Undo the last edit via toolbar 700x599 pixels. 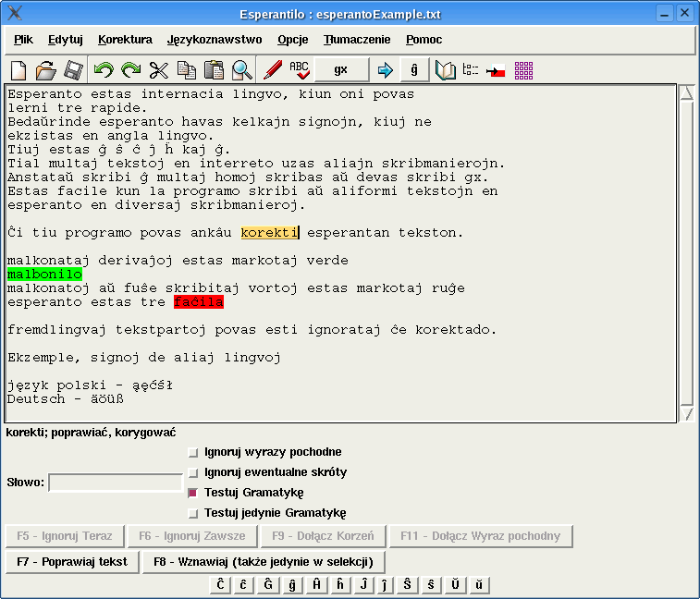coord(104,70)
